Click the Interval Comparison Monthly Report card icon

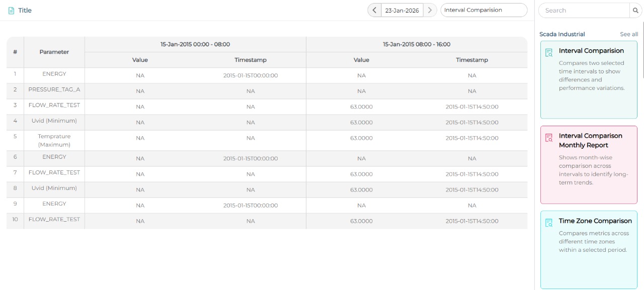pyautogui.click(x=549, y=137)
